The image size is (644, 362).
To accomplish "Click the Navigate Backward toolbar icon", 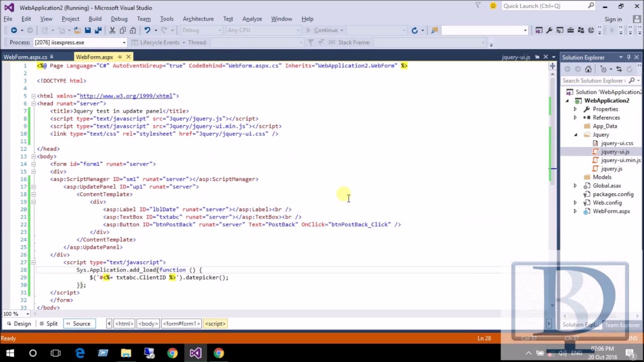I will coord(14,30).
